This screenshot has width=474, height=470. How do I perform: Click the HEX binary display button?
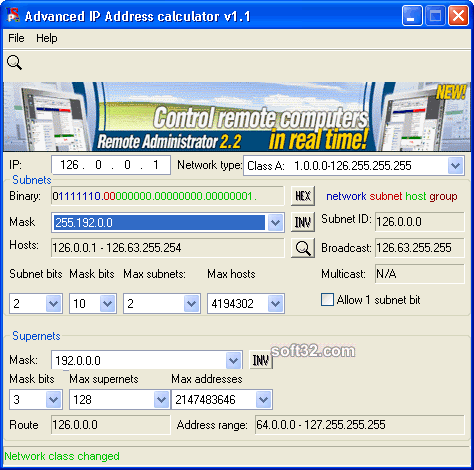(303, 196)
